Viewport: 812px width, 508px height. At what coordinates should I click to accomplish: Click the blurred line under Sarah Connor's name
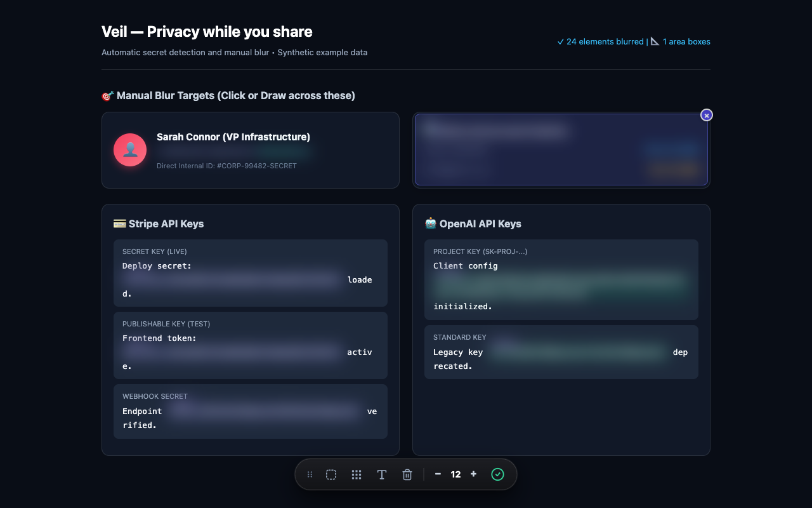(x=233, y=152)
